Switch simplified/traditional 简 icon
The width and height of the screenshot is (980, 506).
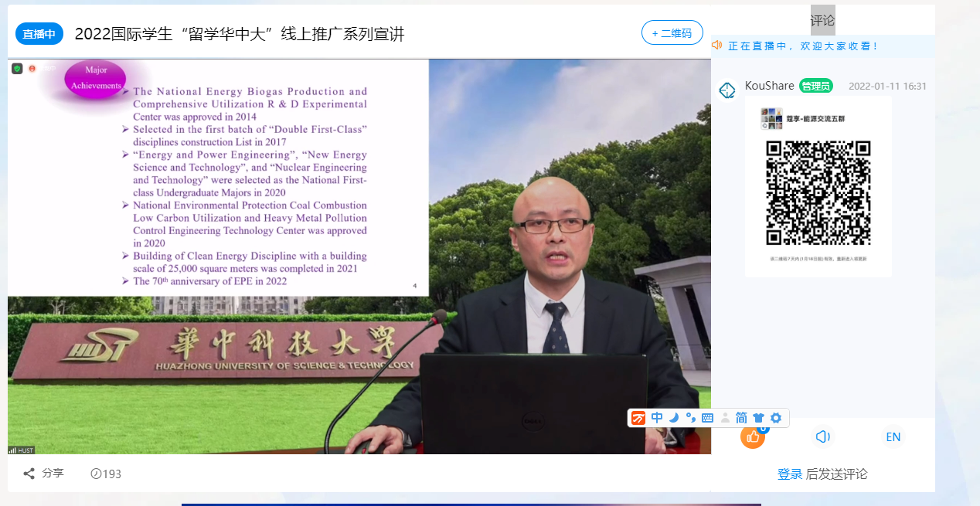(x=741, y=418)
